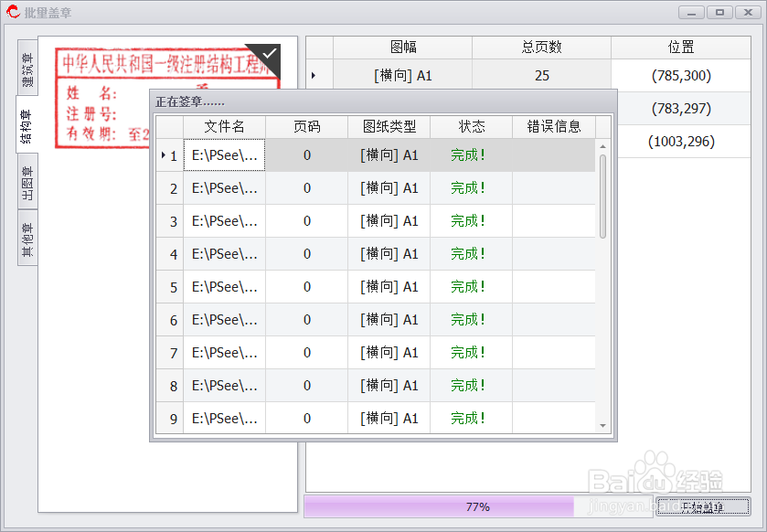Image resolution: width=767 pixels, height=532 pixels.
Task: Select the file name cell in row 1
Action: 225,155
